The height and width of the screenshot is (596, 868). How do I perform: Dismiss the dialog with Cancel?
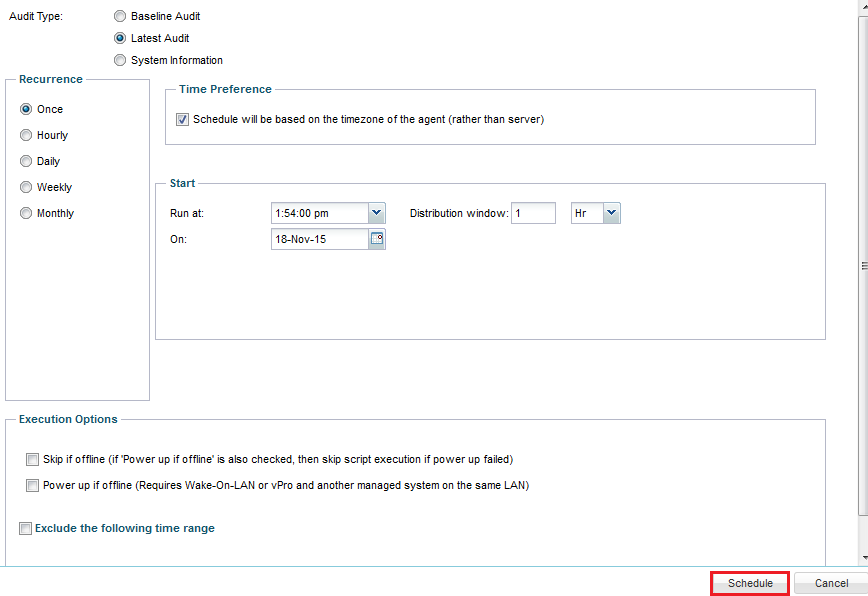pos(831,583)
